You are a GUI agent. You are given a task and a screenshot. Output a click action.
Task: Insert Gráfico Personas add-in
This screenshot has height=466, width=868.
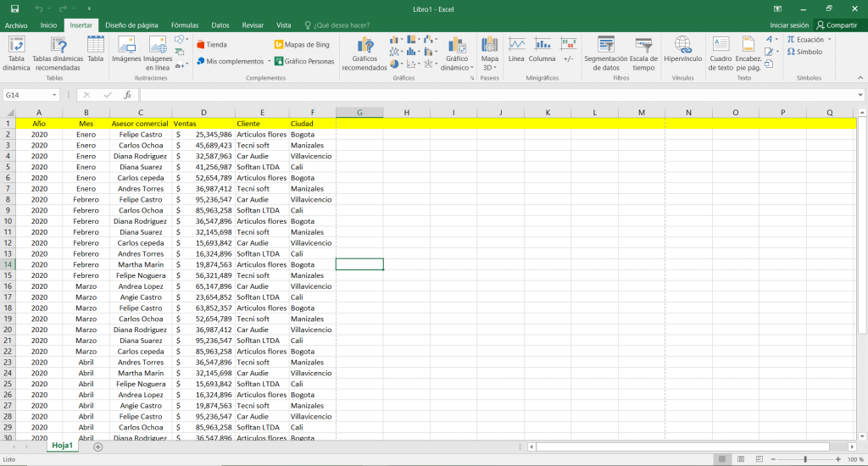304,62
